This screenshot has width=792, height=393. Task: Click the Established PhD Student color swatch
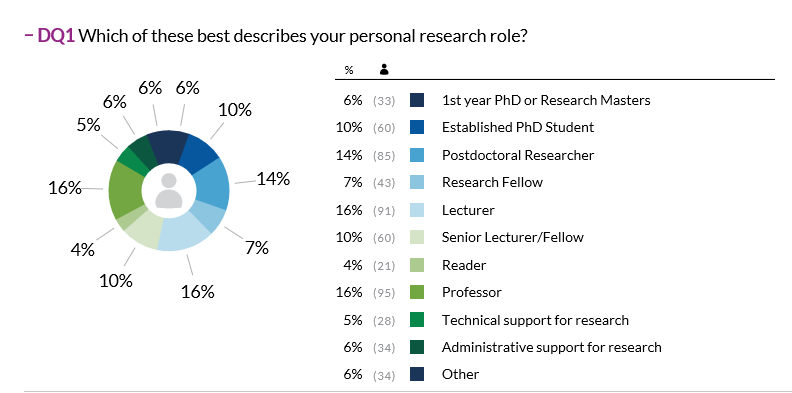417,127
